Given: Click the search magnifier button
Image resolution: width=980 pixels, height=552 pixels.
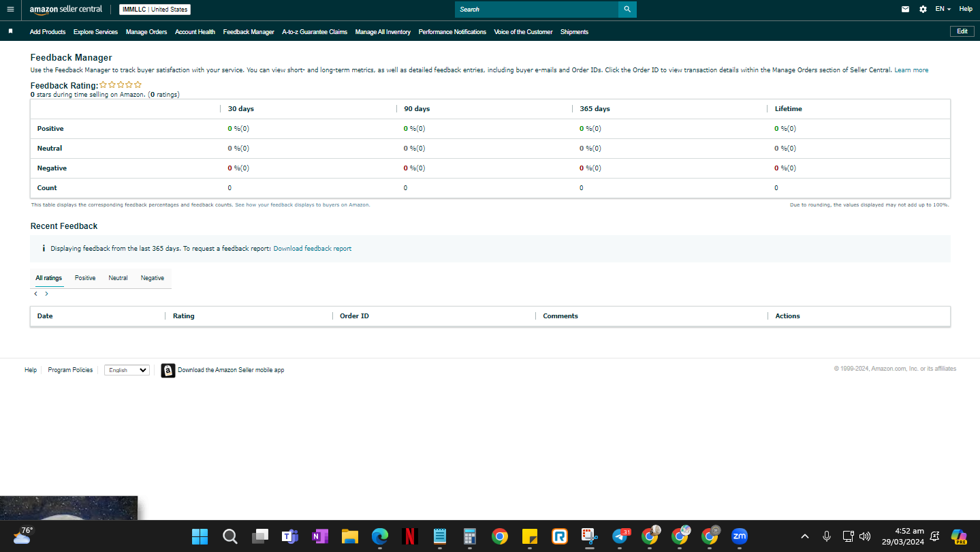Looking at the screenshot, I should pyautogui.click(x=627, y=10).
